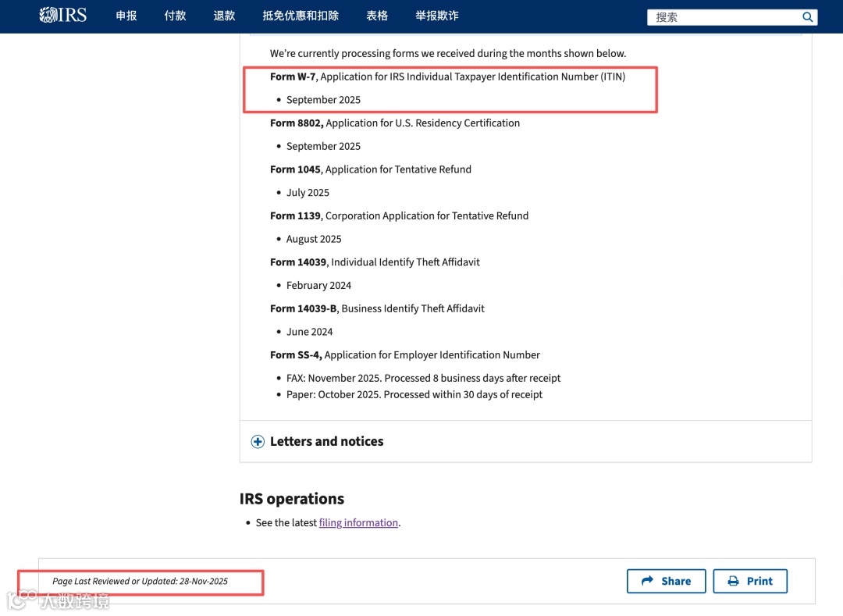Click the "We're currently processing forms" sentence
The image size is (843, 616).
point(448,53)
